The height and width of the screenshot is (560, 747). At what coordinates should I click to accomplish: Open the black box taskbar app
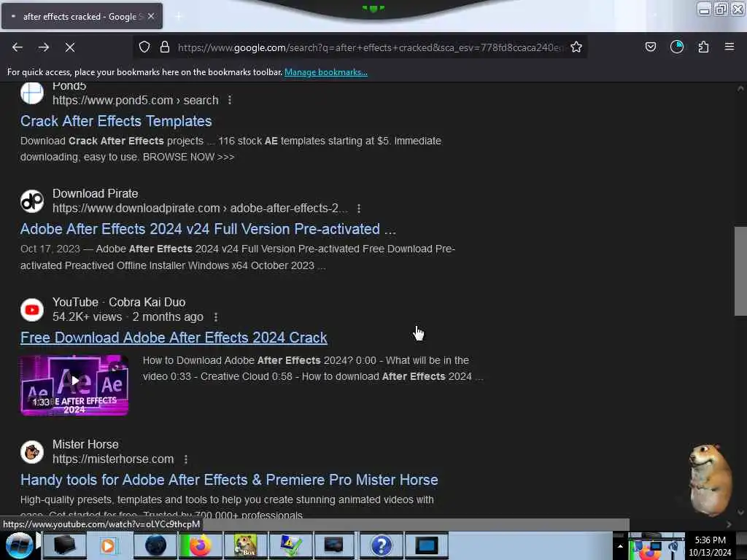[x=64, y=545]
